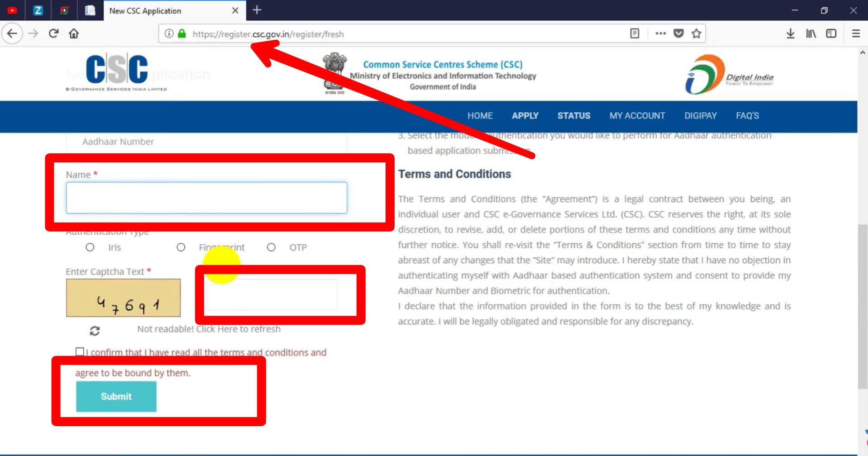
Task: Select OTP authentication type
Action: point(271,247)
